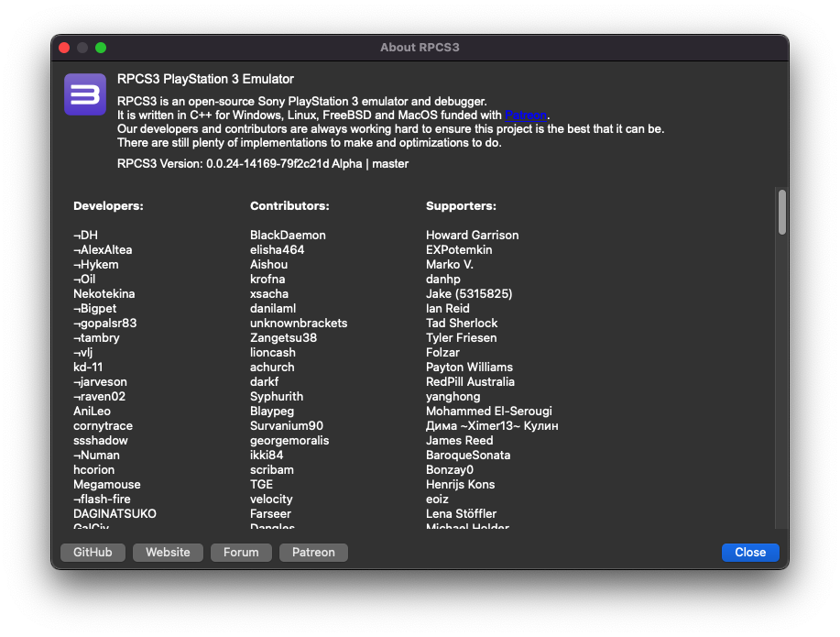The image size is (840, 637).
Task: Select supporter Bonzay0
Action: point(450,469)
